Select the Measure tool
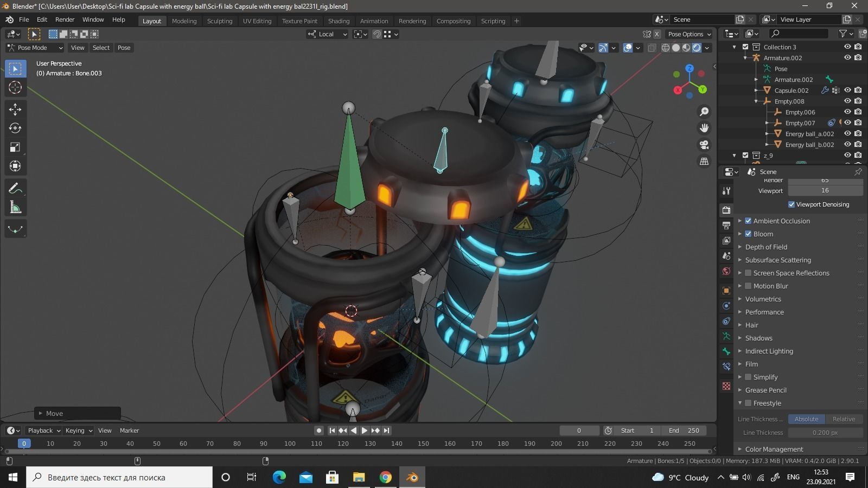The width and height of the screenshot is (868, 488). 15,208
